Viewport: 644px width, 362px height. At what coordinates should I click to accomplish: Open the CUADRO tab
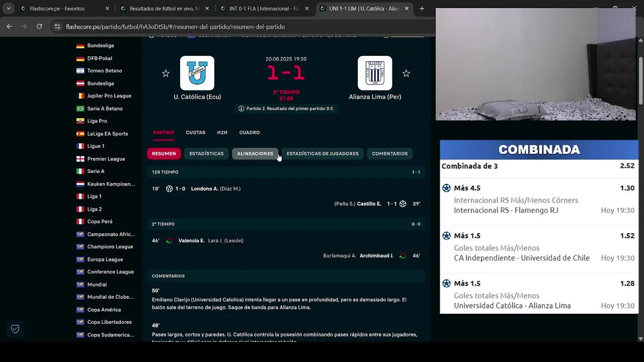[x=250, y=133]
